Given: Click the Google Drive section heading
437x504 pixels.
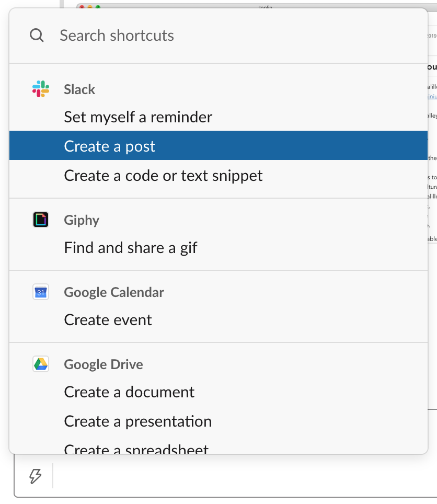Looking at the screenshot, I should tap(103, 364).
